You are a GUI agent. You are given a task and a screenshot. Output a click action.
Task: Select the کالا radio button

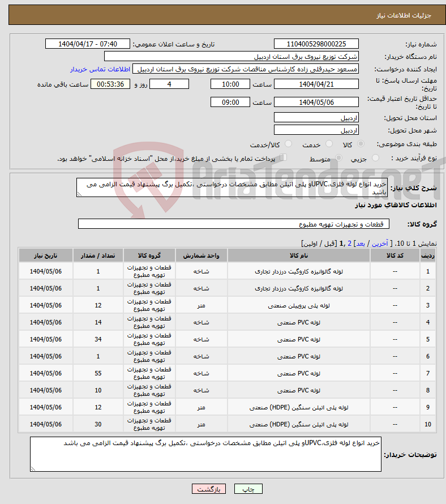tap(361, 144)
